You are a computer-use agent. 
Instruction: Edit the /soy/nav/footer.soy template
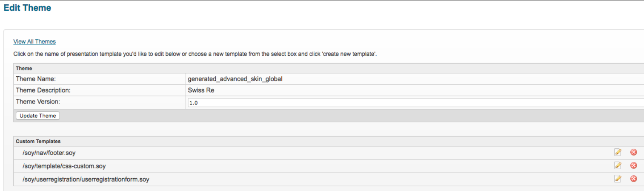tap(618, 152)
